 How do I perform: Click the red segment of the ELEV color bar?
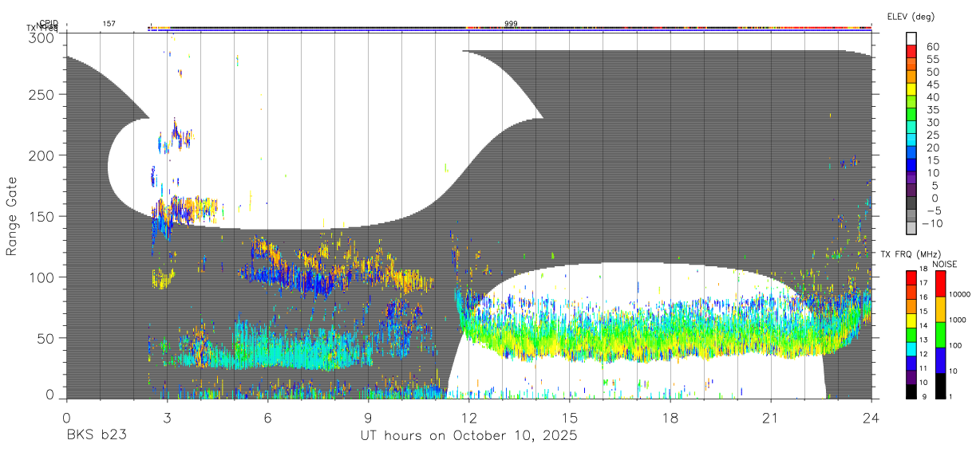tap(911, 50)
